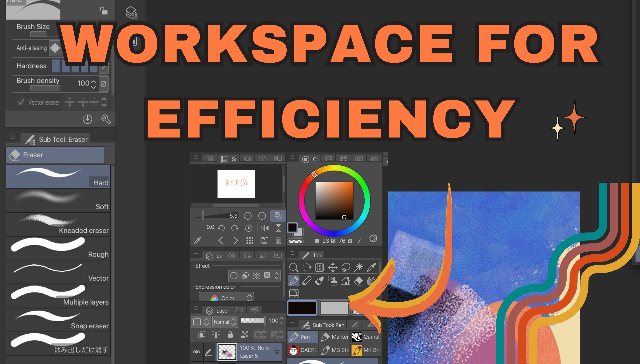Toggle the lock layer icon

point(230,335)
